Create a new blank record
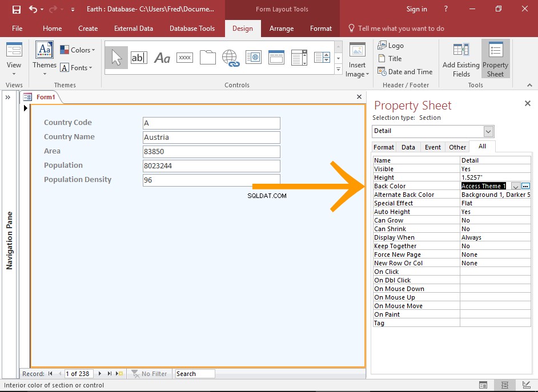Screen dimensions: 538x392 tap(119, 374)
